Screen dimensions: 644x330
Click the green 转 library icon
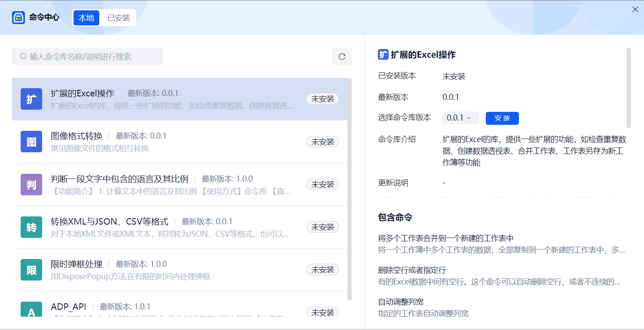coord(31,227)
